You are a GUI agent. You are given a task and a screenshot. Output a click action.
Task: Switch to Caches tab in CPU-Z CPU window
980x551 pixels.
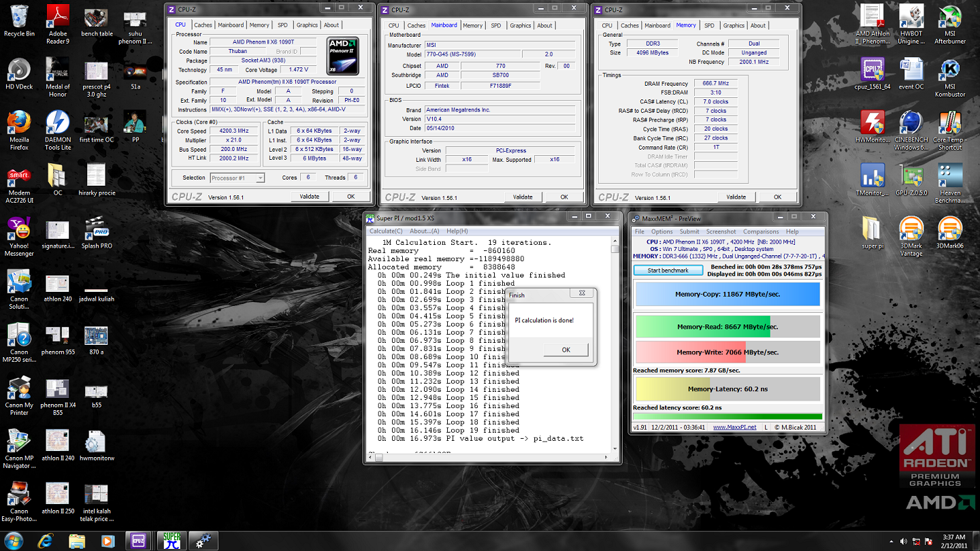(x=203, y=25)
